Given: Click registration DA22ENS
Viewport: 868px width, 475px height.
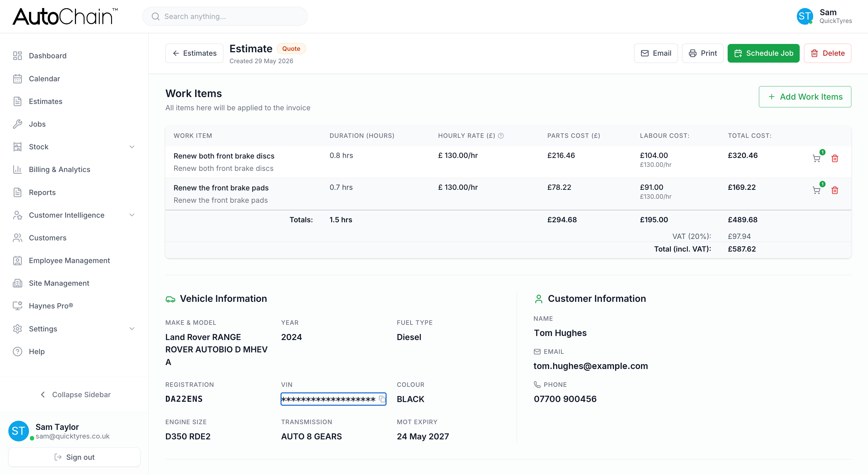Looking at the screenshot, I should [184, 399].
